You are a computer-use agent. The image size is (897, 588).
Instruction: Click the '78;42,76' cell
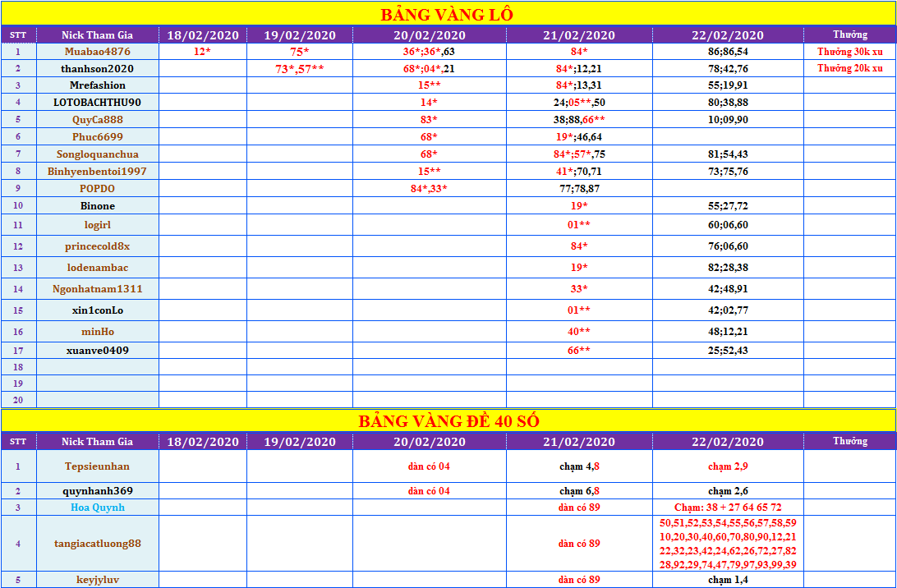(x=728, y=69)
